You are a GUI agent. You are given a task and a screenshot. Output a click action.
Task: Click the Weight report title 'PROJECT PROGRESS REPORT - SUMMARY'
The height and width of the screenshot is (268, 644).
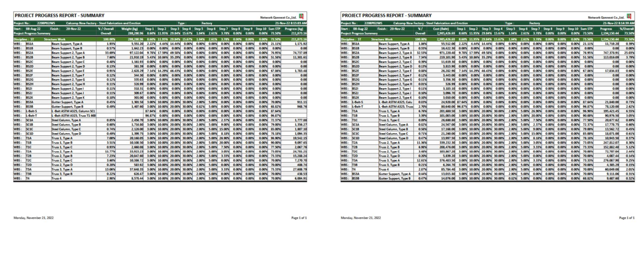pyautogui.click(x=60, y=15)
